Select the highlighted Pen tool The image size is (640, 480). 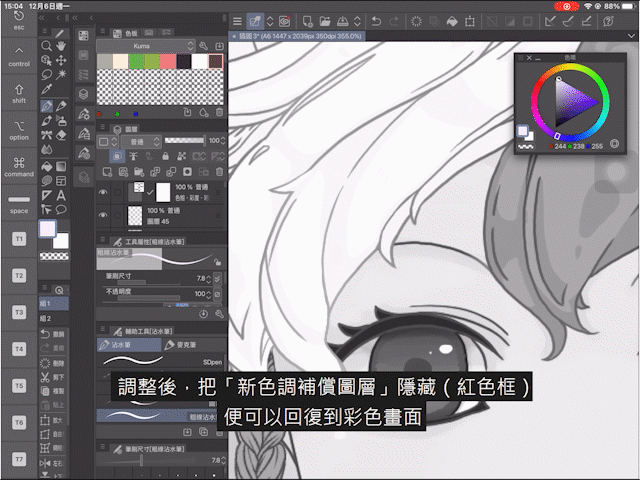coord(47,106)
